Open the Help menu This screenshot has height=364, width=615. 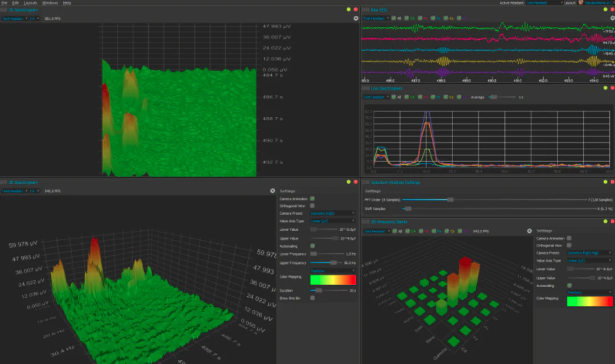[67, 3]
